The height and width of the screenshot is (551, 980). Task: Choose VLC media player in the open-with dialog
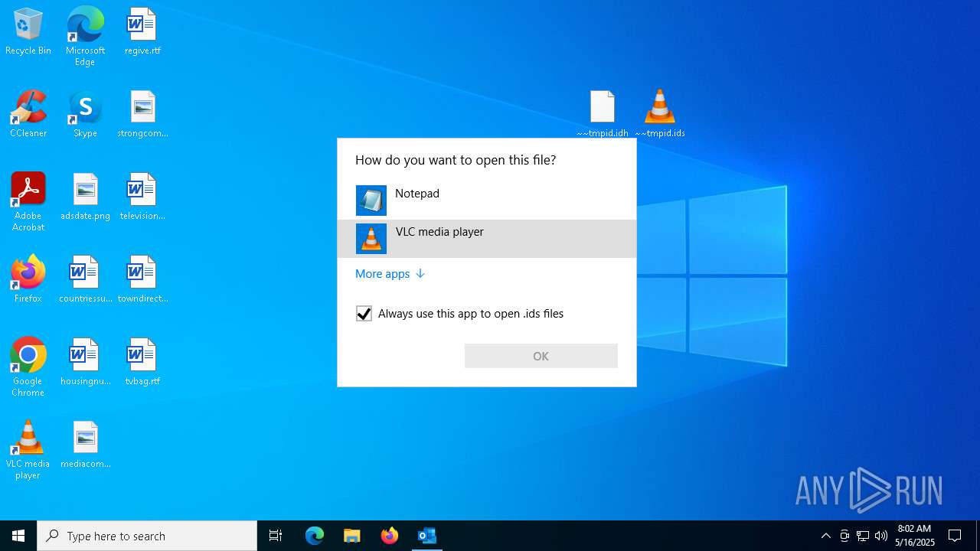(x=487, y=239)
